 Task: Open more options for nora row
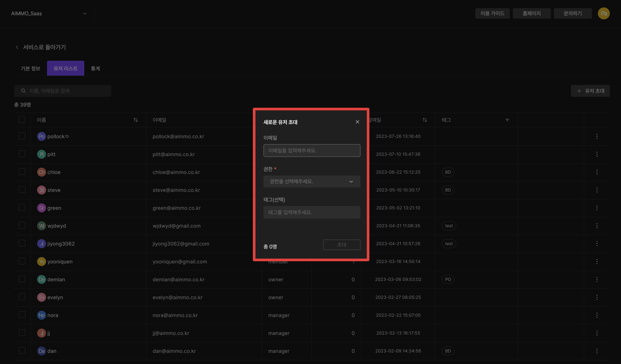(597, 315)
